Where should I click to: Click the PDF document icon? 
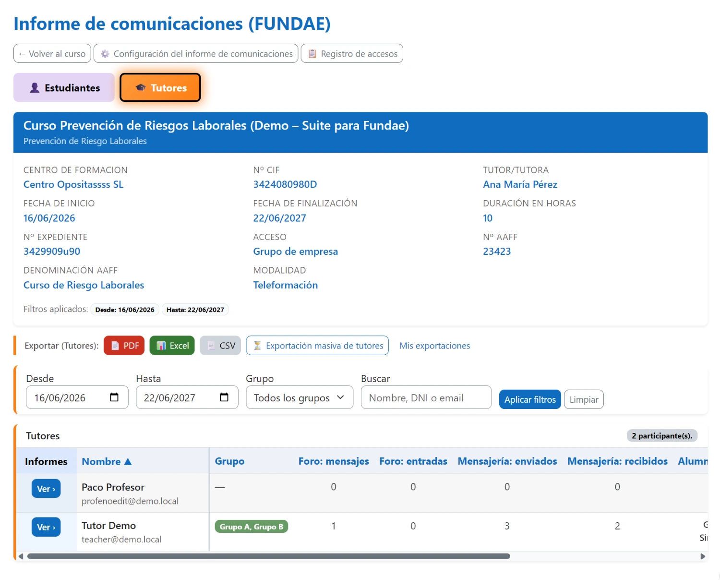point(115,346)
